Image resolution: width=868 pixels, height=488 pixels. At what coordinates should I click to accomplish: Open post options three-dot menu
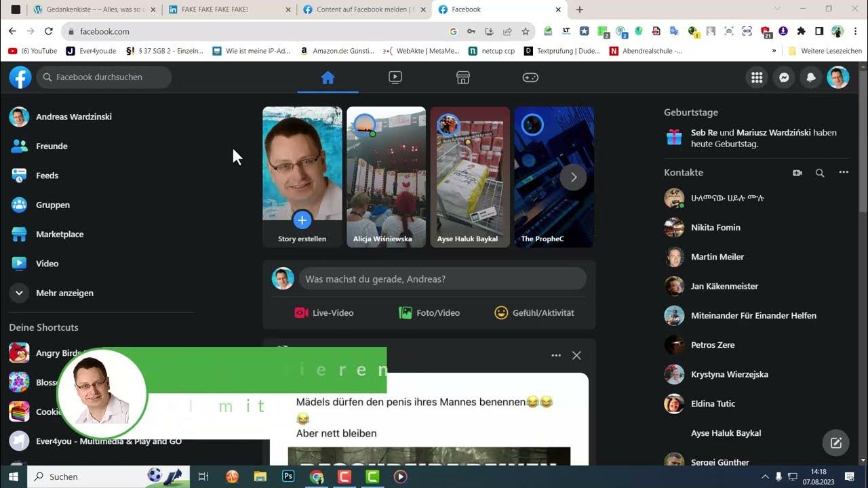coord(556,355)
